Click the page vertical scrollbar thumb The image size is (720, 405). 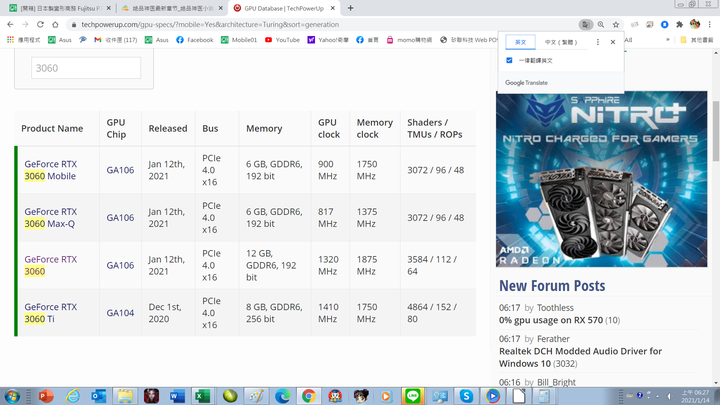point(716,131)
